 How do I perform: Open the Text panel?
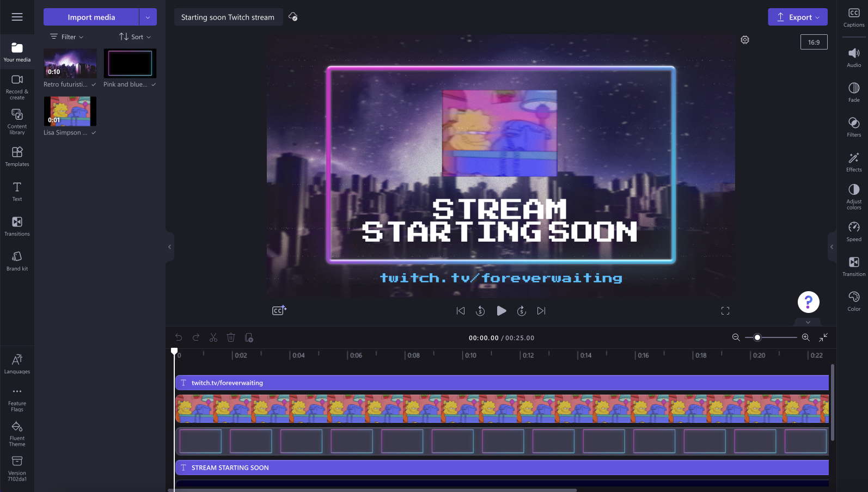(x=17, y=191)
